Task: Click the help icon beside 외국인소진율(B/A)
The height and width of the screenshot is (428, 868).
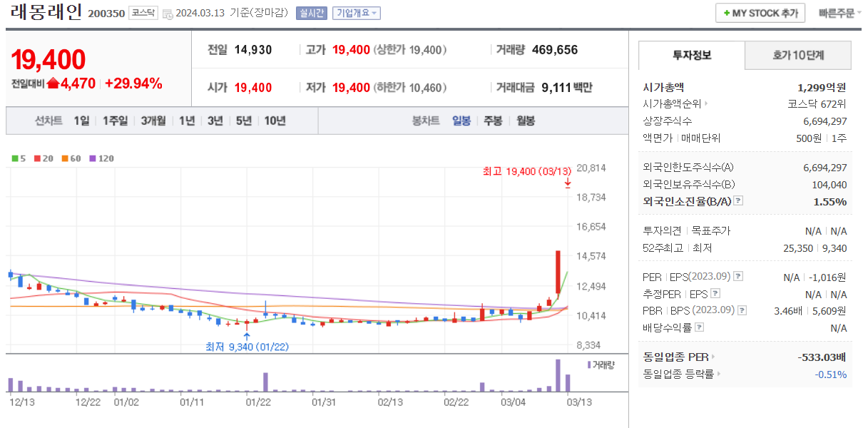Action: pyautogui.click(x=738, y=201)
